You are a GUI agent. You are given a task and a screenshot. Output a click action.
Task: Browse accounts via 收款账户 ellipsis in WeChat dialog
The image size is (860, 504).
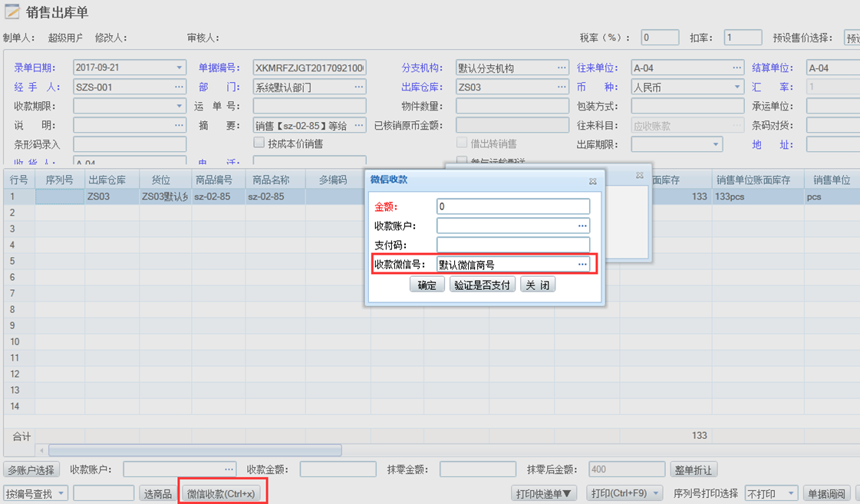(x=583, y=225)
